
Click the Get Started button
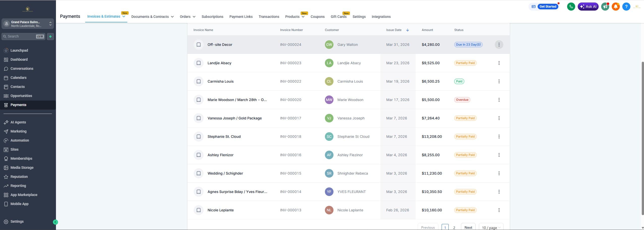click(547, 6)
